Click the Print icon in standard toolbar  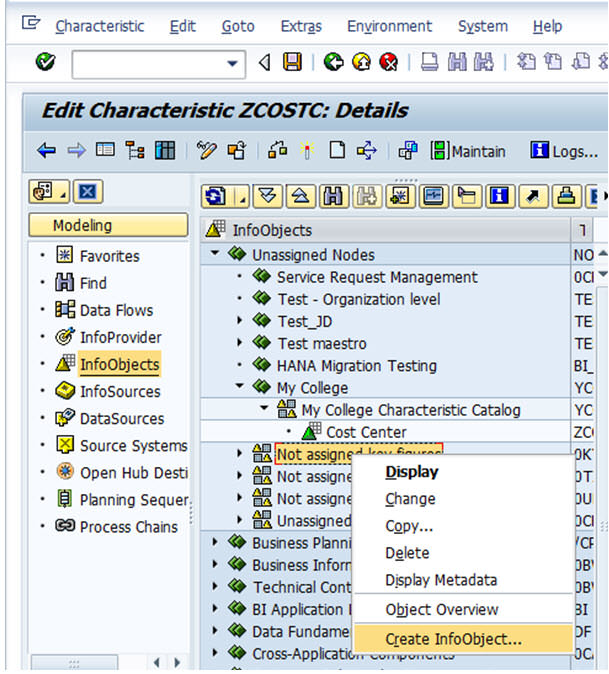click(x=429, y=63)
